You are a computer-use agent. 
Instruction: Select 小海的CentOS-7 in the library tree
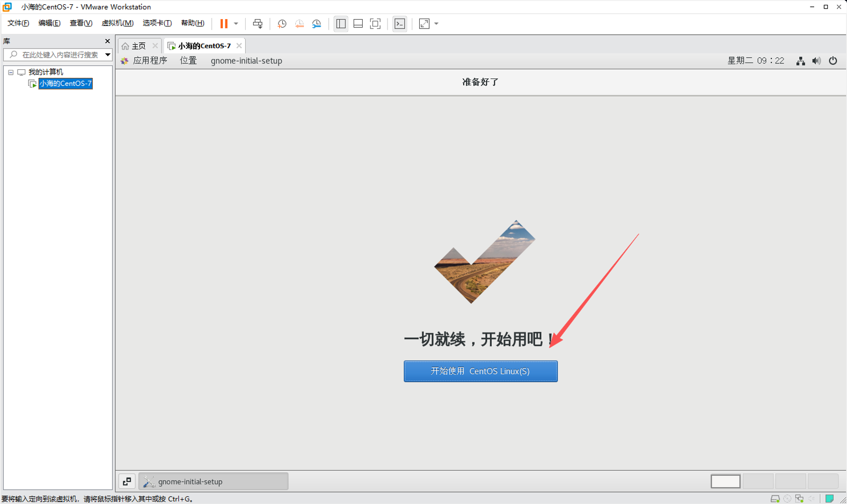tap(65, 84)
